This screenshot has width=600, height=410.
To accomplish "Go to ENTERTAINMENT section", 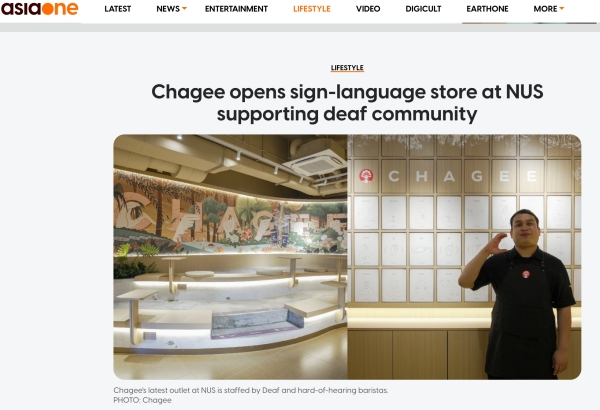I will pos(236,9).
